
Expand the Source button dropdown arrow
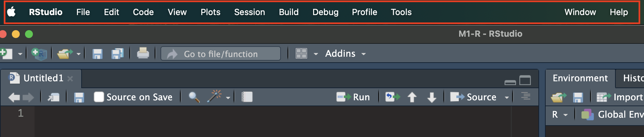[507, 97]
